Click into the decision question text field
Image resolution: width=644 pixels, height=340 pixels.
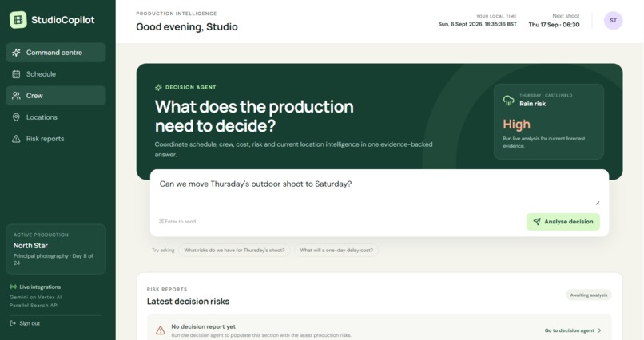point(380,191)
